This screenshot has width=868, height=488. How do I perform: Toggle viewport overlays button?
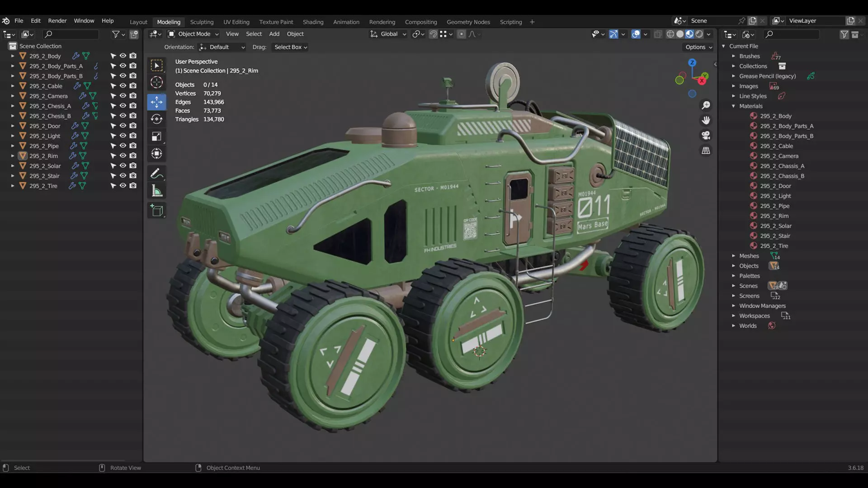point(636,34)
